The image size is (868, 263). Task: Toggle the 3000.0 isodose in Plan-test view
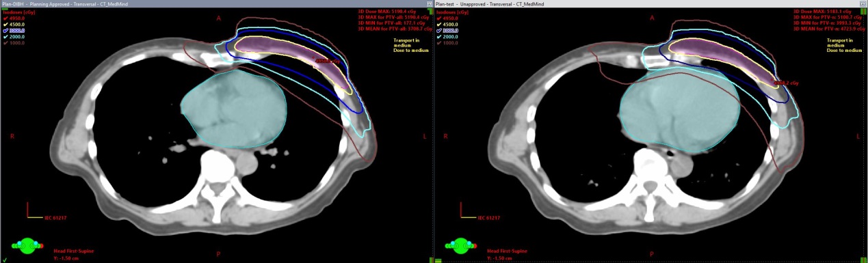(449, 31)
